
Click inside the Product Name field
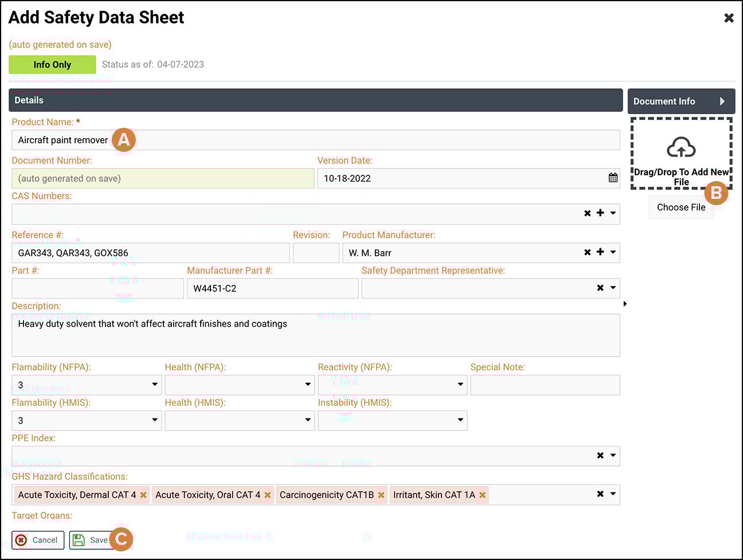point(229,140)
